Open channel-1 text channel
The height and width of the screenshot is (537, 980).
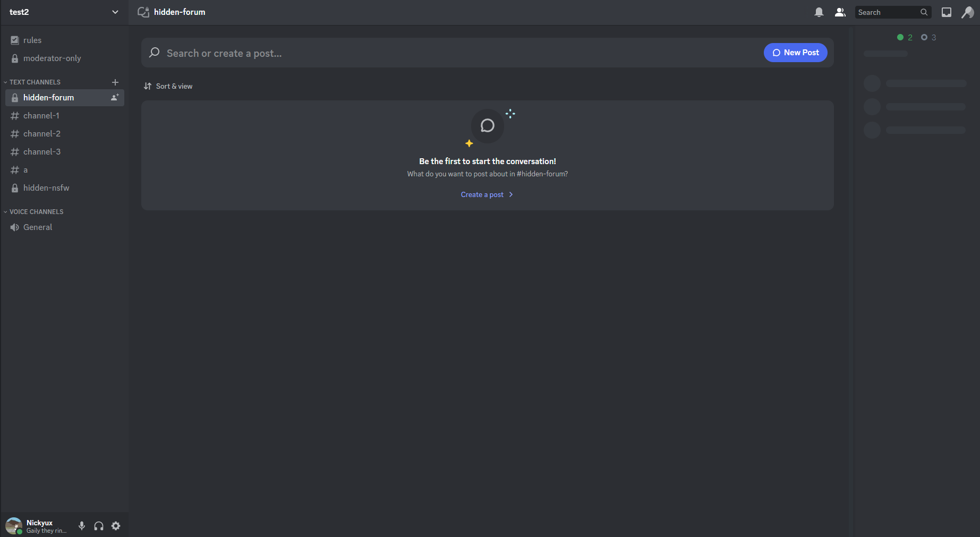(64, 115)
